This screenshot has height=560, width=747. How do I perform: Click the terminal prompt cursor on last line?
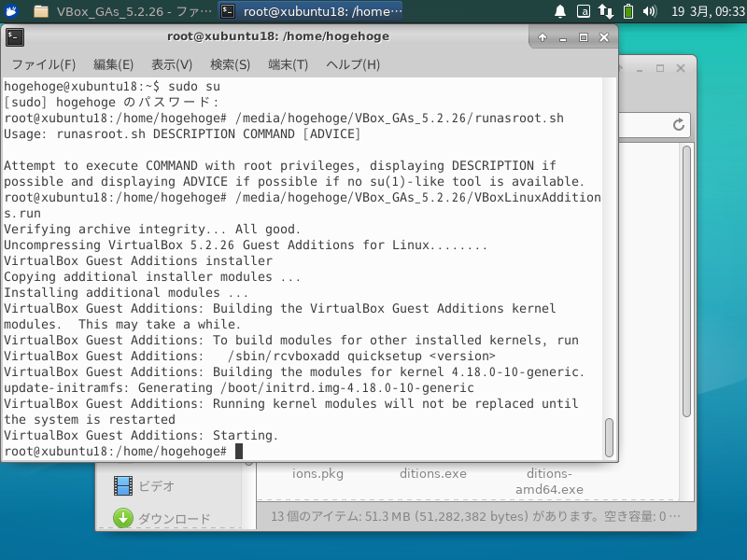point(239,451)
